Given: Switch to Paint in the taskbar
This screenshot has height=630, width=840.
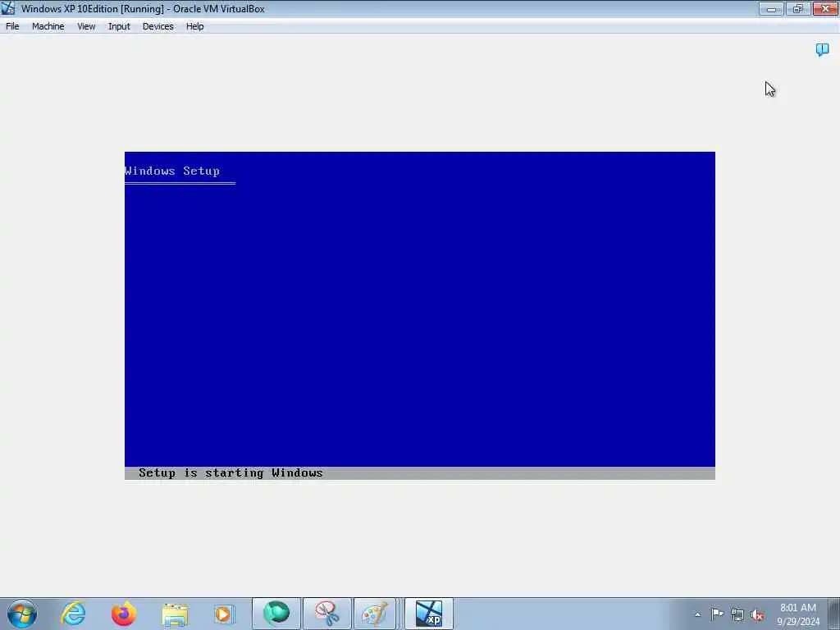Looking at the screenshot, I should pyautogui.click(x=374, y=614).
